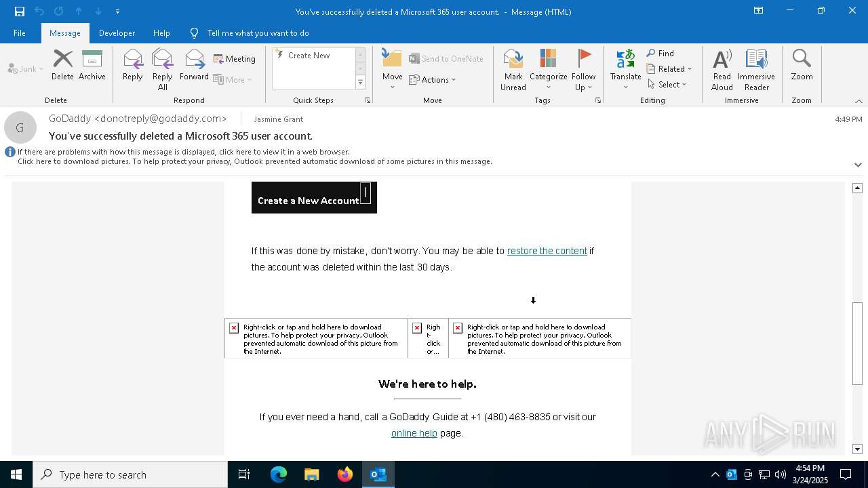Click Send to OneNote

[446, 59]
